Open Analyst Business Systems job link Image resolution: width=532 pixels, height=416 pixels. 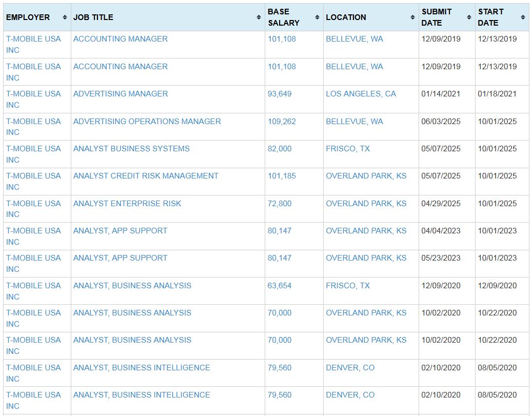pos(131,149)
